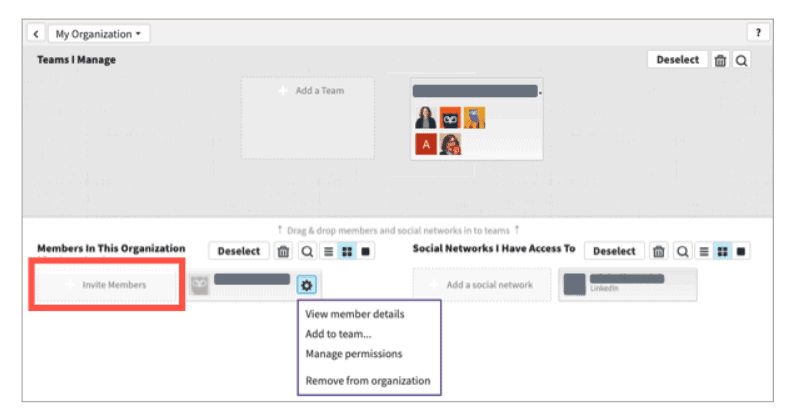Screen dimensions: 794x418
Task: Deselect teams in Teams I Manage
Action: pos(677,60)
